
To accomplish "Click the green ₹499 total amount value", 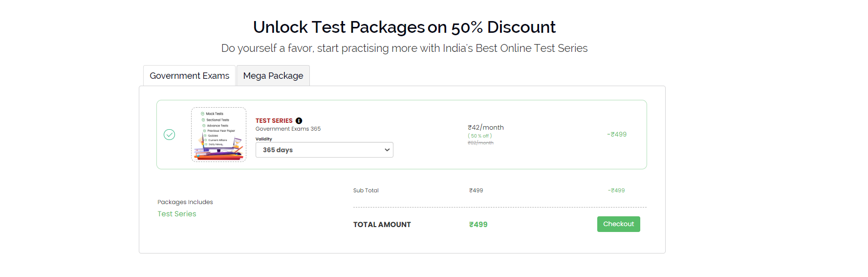I will pos(478,225).
